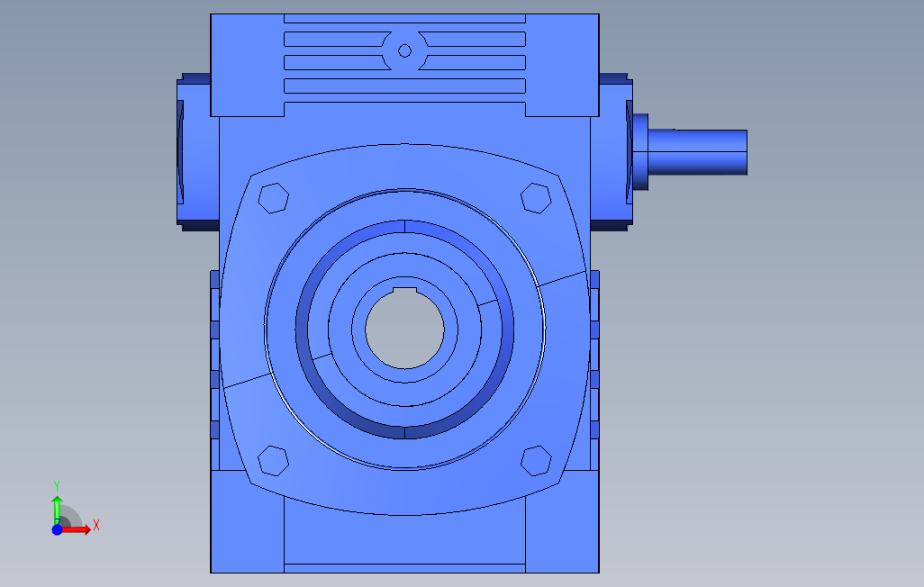
Task: Click the green "Y" axis label
Action: point(57,486)
